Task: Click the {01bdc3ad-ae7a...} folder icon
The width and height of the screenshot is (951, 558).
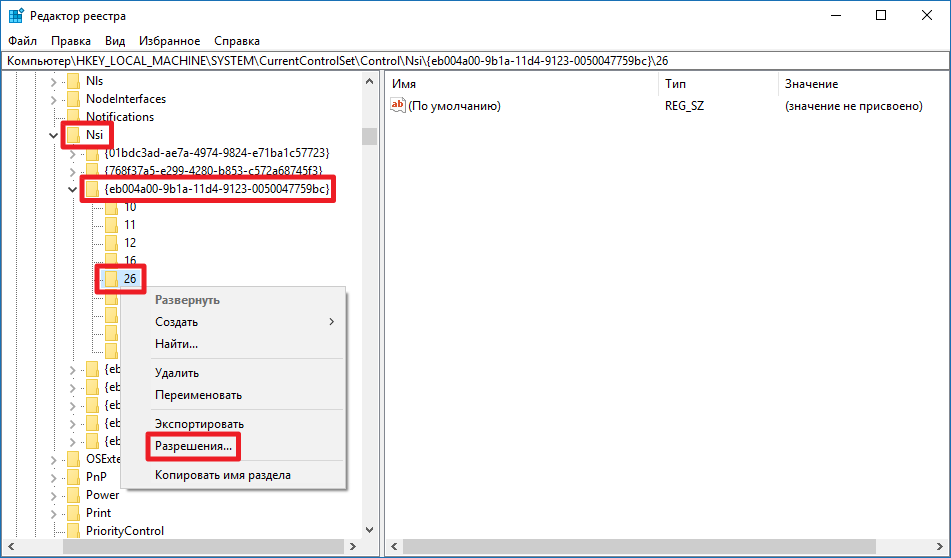Action: tap(92, 153)
